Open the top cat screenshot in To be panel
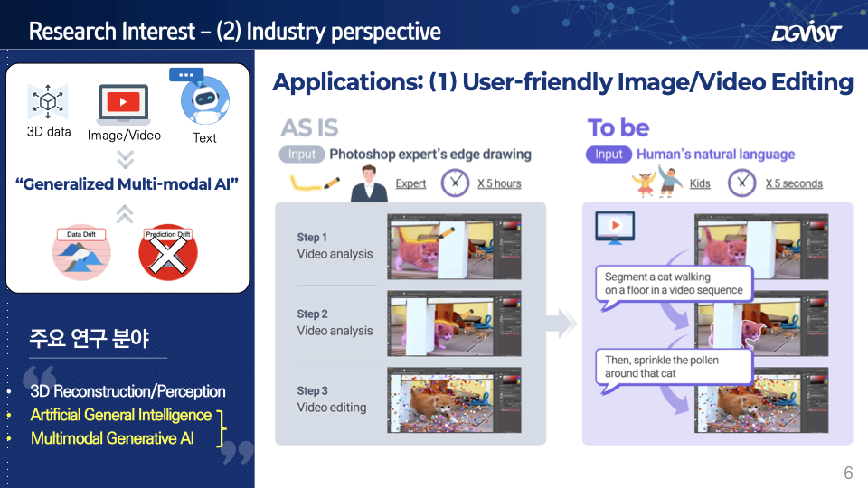868x488 pixels. click(x=761, y=247)
